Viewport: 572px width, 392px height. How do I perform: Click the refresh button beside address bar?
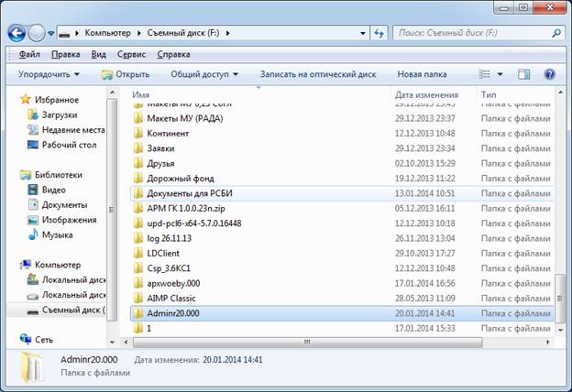pyautogui.click(x=379, y=34)
